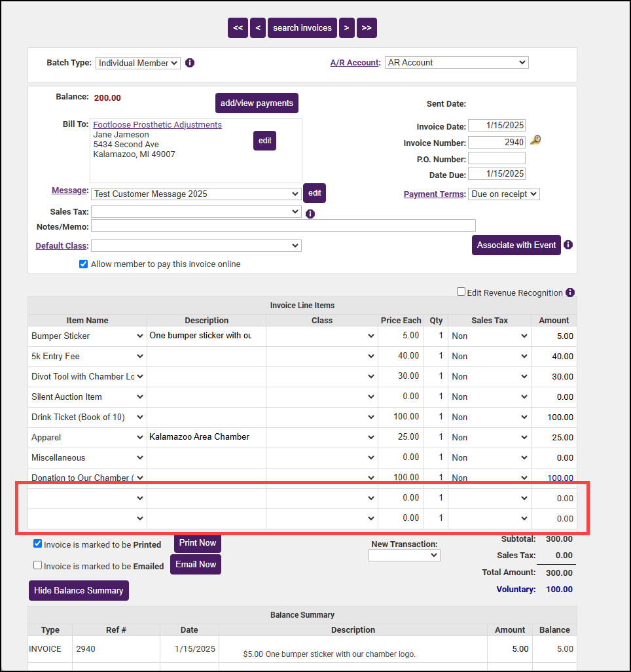Open the New Transaction dropdown
This screenshot has height=672, width=631.
coord(404,555)
